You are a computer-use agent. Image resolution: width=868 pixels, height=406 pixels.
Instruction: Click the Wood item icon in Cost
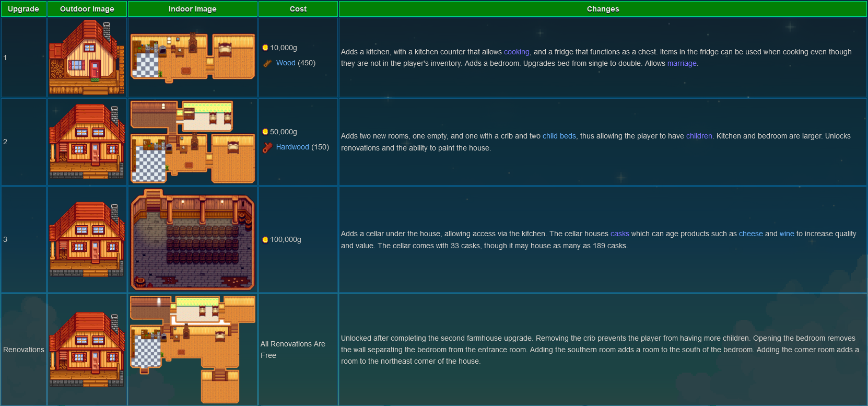click(x=267, y=63)
